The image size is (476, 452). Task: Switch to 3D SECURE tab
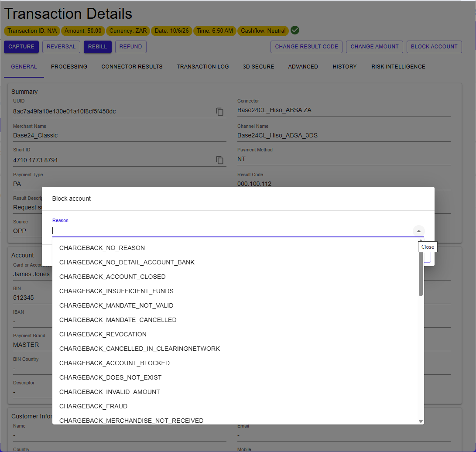[x=258, y=67]
